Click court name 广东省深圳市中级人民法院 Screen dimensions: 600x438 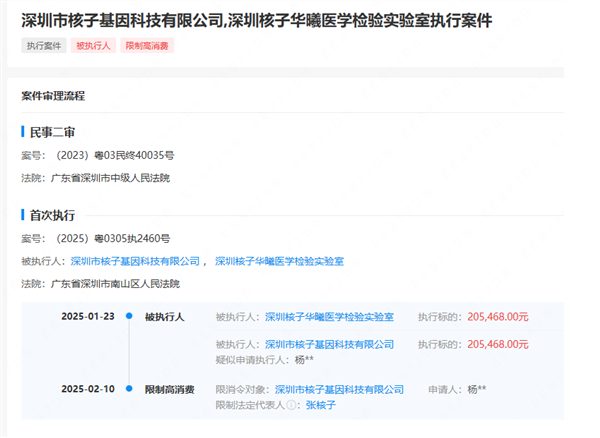[x=110, y=178]
